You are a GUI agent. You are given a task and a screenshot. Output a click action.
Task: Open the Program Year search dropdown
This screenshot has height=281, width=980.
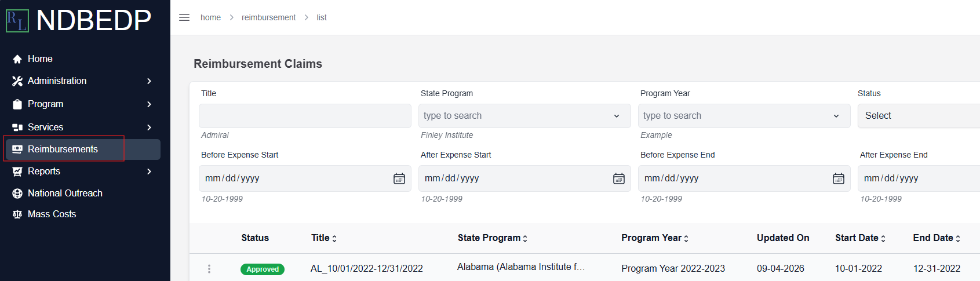[x=744, y=116]
